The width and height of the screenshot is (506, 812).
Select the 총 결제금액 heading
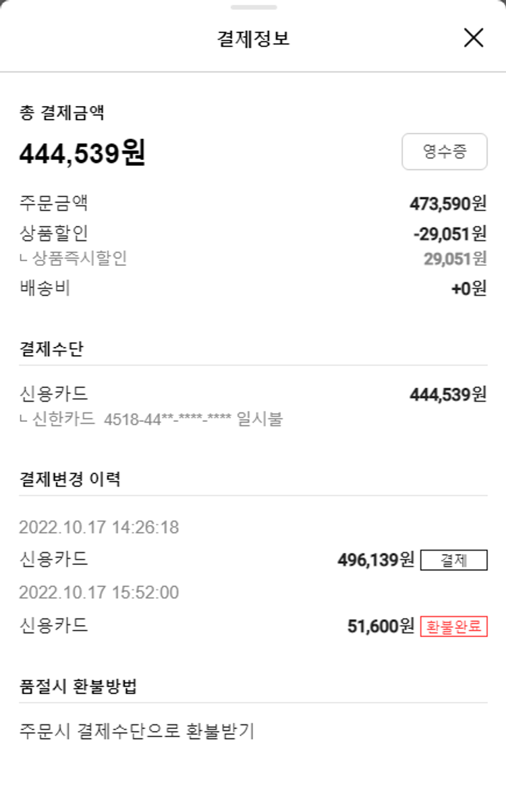pos(61,113)
